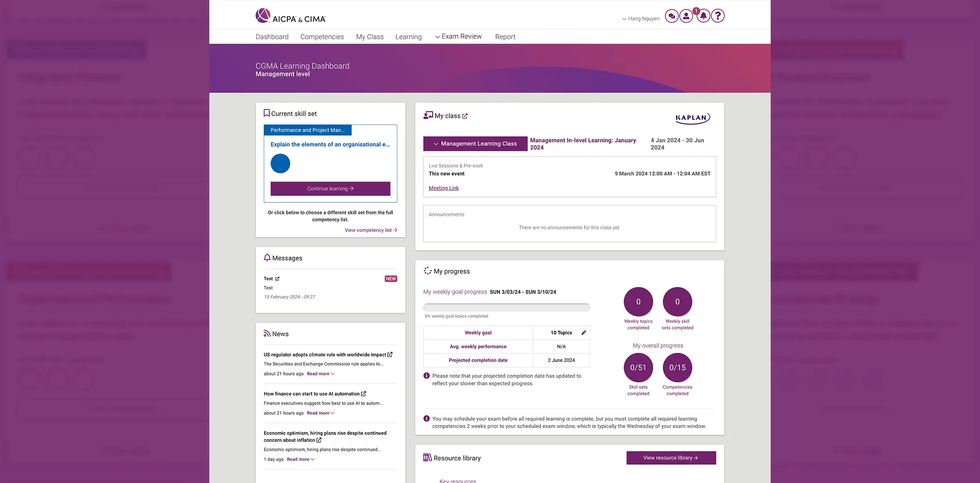Screen dimensions: 980x483
Task: Open Test message external link icon
Action: pos(277,279)
